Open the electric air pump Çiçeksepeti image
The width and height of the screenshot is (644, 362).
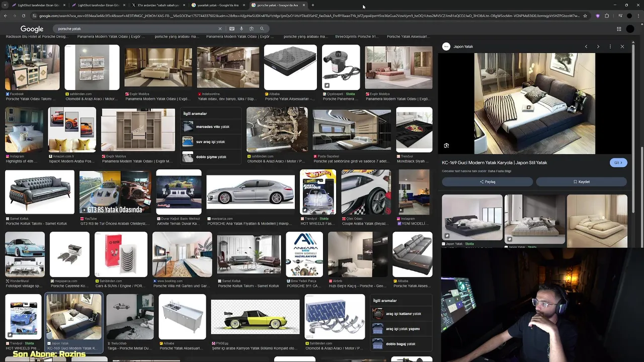pos(341,67)
